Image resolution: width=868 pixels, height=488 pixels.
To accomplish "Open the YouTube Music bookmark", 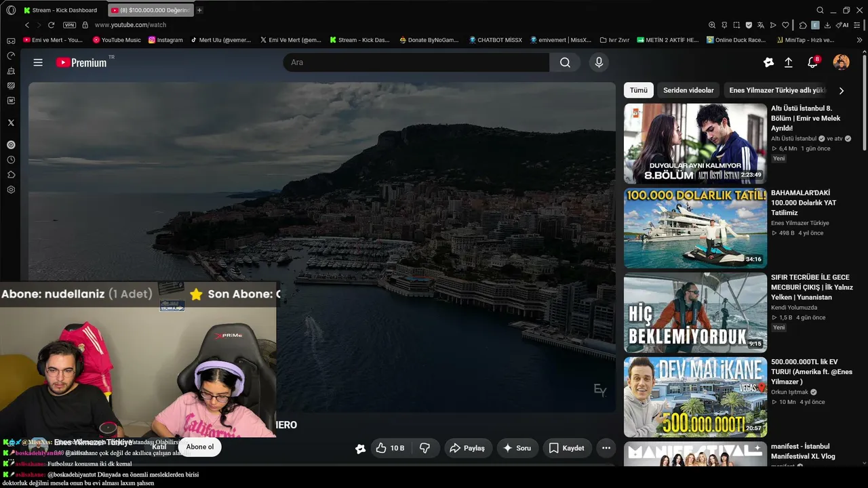I will coord(117,40).
